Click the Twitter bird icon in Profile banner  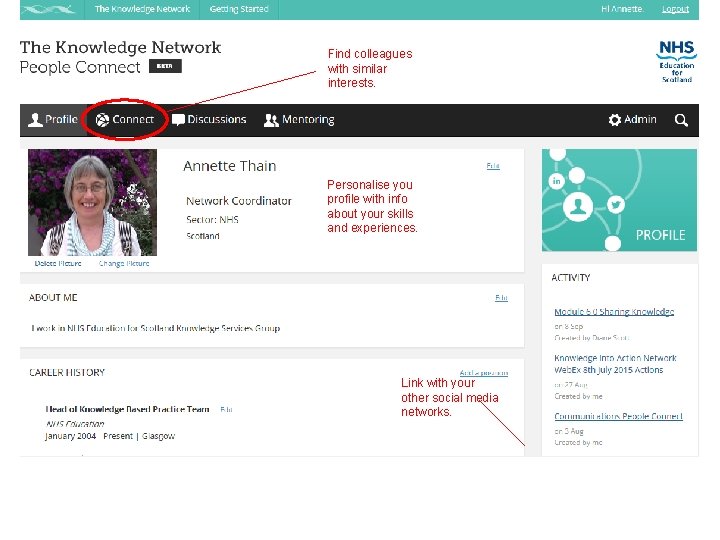click(x=616, y=204)
